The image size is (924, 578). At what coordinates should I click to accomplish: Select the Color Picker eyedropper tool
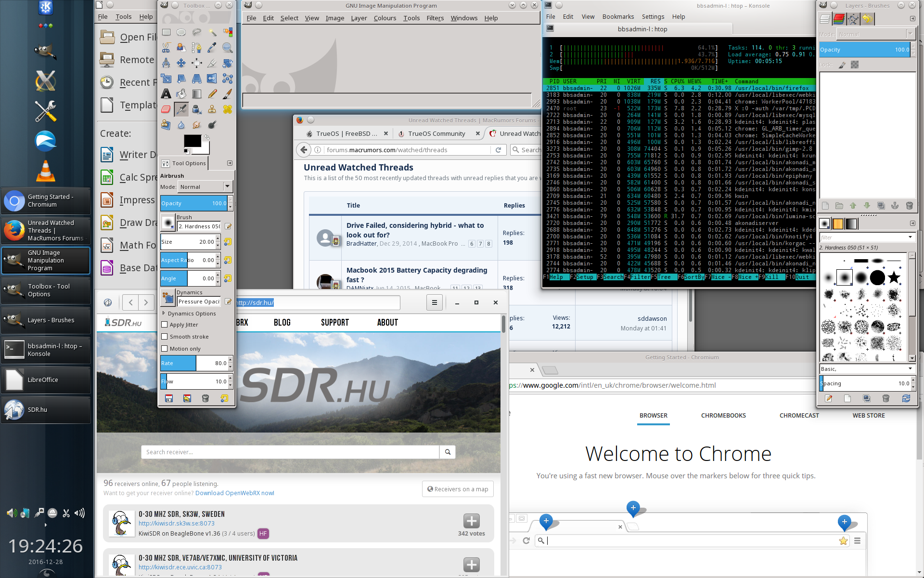[x=212, y=48]
